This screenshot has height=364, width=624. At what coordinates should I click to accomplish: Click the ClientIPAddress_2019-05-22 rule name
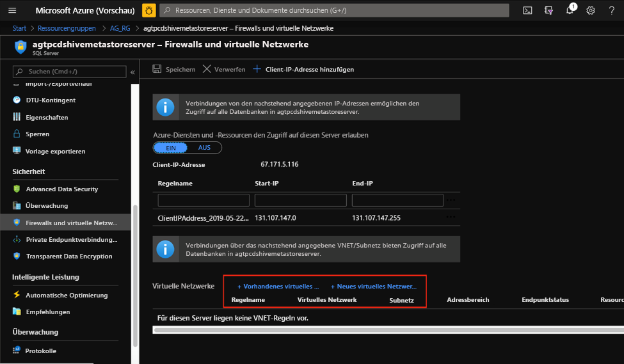click(x=203, y=218)
